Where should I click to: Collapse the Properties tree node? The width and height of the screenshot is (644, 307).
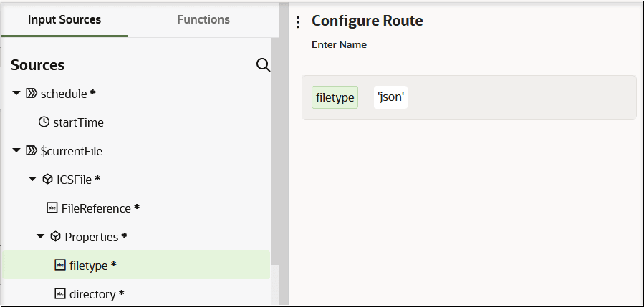tap(40, 236)
